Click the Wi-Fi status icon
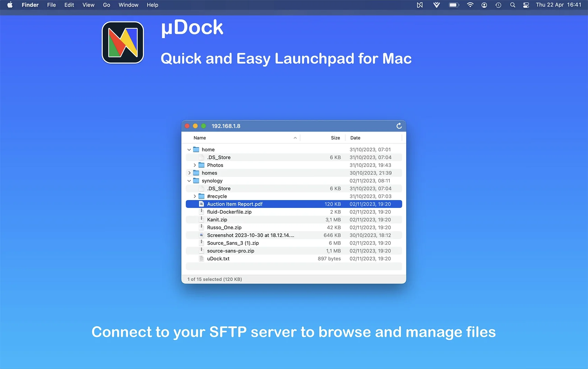This screenshot has height=369, width=588. pyautogui.click(x=470, y=5)
